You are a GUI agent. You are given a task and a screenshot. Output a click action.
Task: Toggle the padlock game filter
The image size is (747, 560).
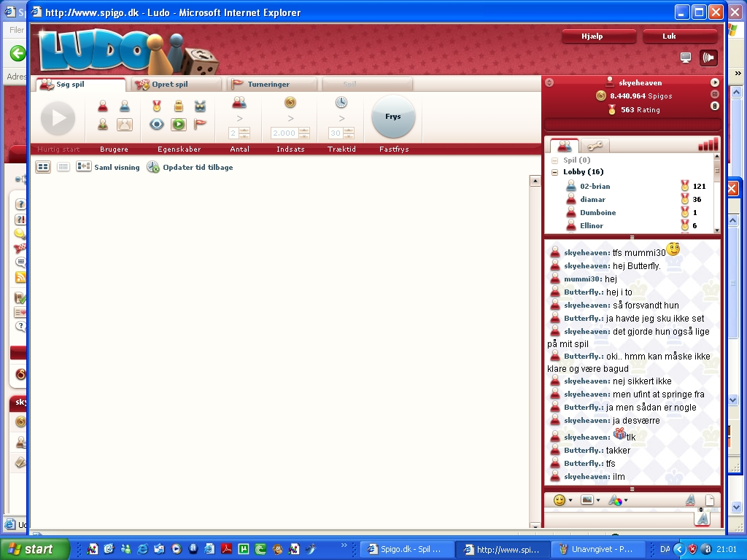tap(179, 106)
